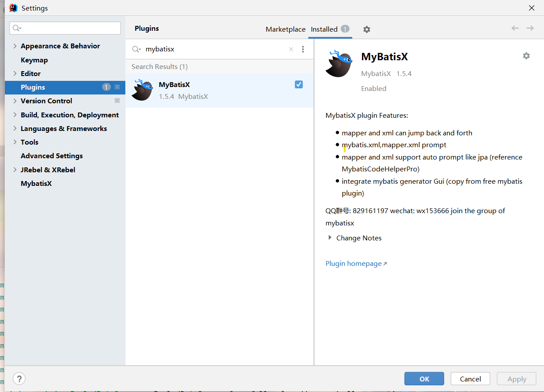Expand the Editor settings node
Image resolution: width=544 pixels, height=392 pixels.
click(15, 73)
